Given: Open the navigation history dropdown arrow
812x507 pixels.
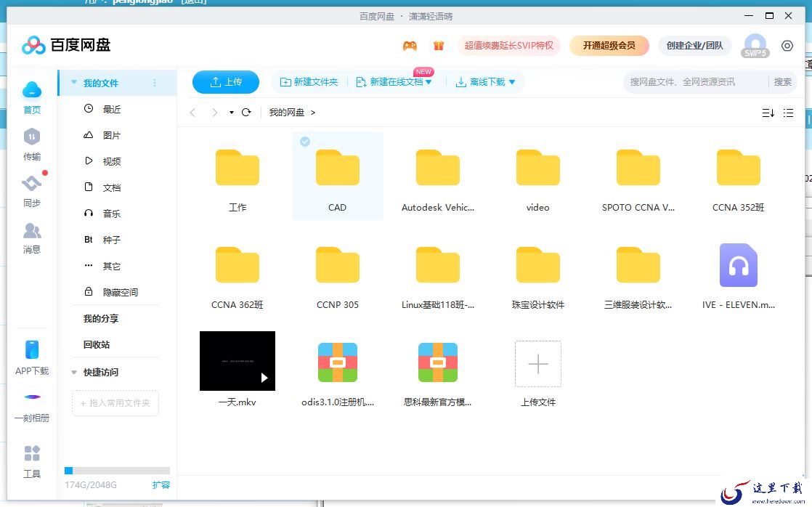Looking at the screenshot, I should tap(232, 113).
